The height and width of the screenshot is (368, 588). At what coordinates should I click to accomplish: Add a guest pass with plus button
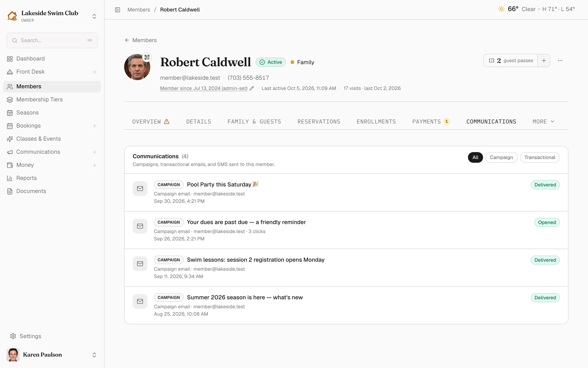coord(544,61)
